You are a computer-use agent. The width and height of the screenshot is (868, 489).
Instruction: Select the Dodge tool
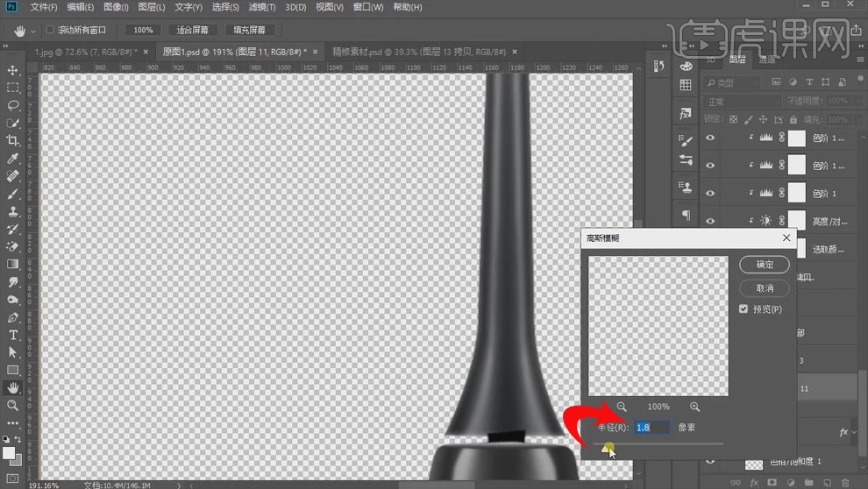coord(13,300)
